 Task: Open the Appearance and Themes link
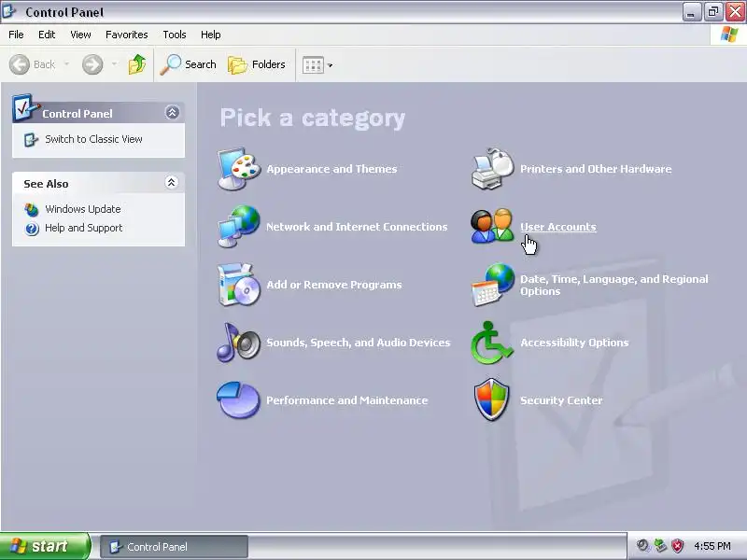pyautogui.click(x=331, y=169)
